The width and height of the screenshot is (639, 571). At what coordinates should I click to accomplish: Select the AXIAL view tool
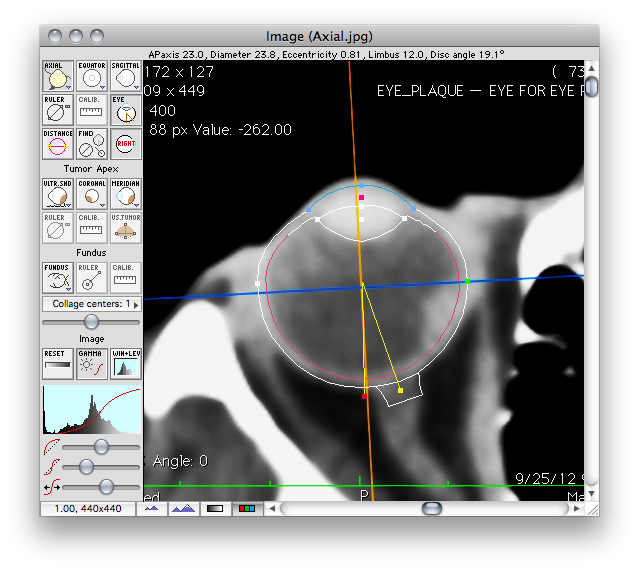point(57,76)
